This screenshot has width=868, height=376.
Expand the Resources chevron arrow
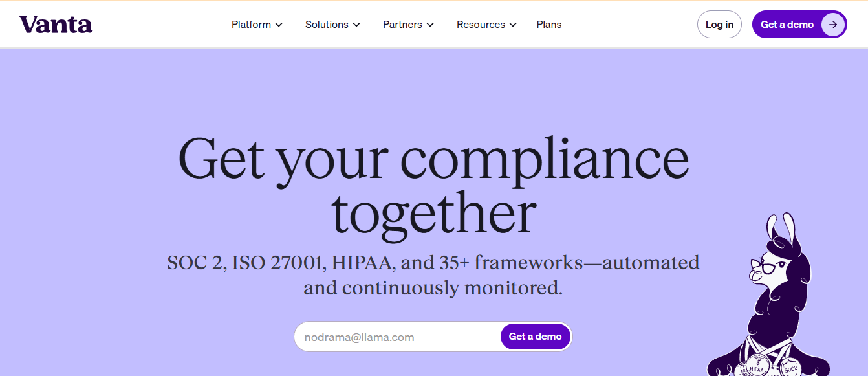(513, 25)
